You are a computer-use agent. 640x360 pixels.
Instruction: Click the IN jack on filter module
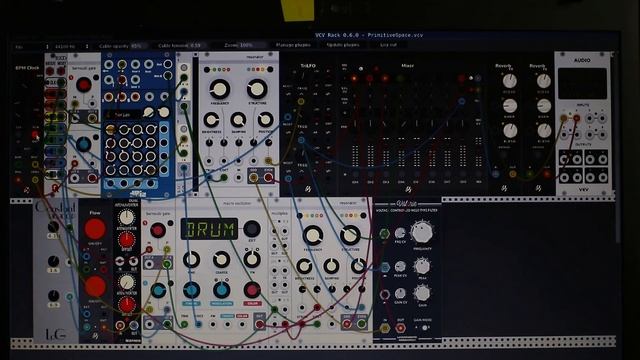pyautogui.click(x=385, y=328)
